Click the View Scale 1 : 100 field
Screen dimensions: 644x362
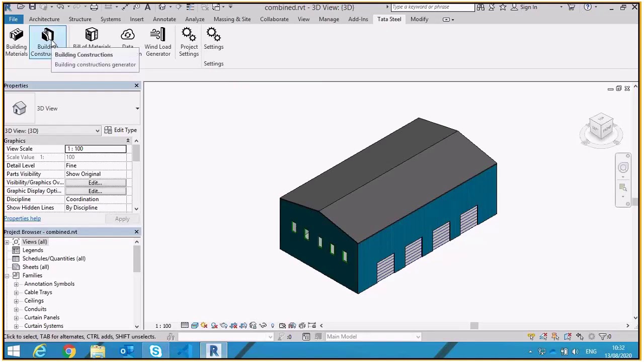click(96, 149)
